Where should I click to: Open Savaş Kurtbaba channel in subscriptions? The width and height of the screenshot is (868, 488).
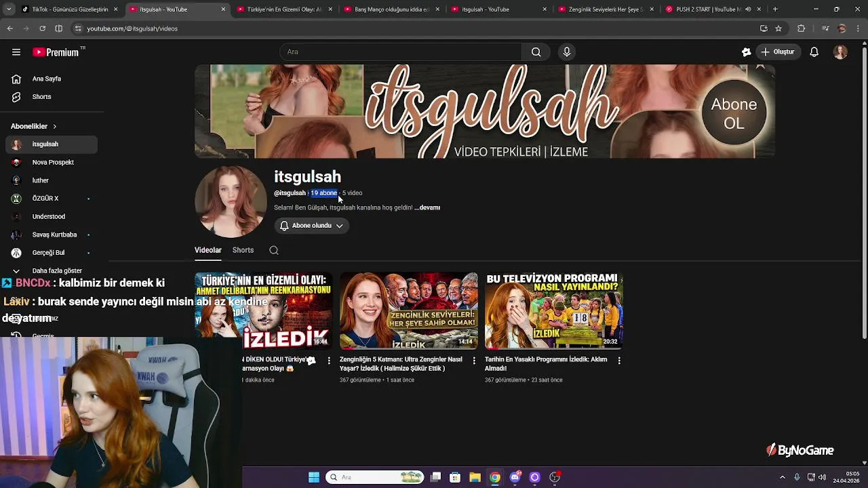click(x=52, y=235)
